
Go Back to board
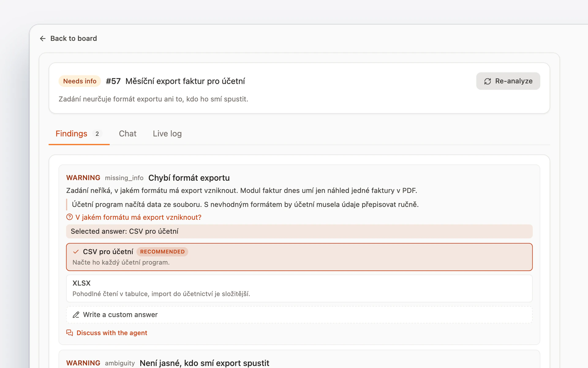tap(68, 38)
